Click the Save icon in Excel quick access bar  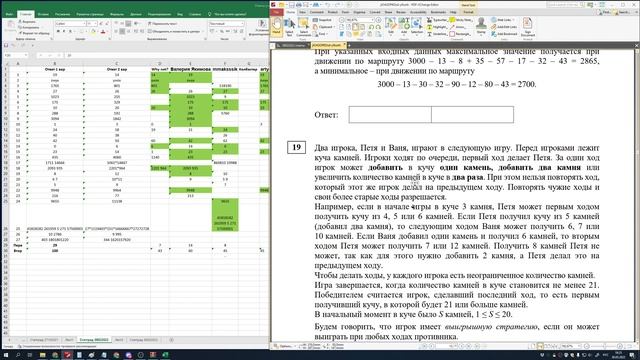point(6,45)
